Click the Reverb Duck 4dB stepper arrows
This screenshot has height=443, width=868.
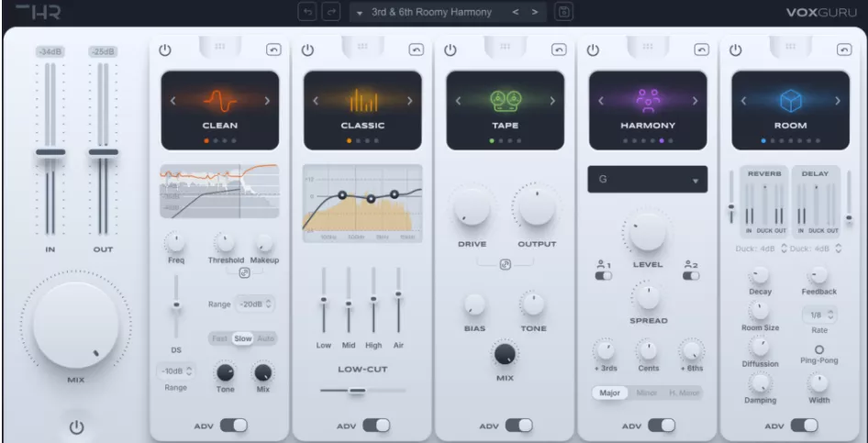pos(784,249)
